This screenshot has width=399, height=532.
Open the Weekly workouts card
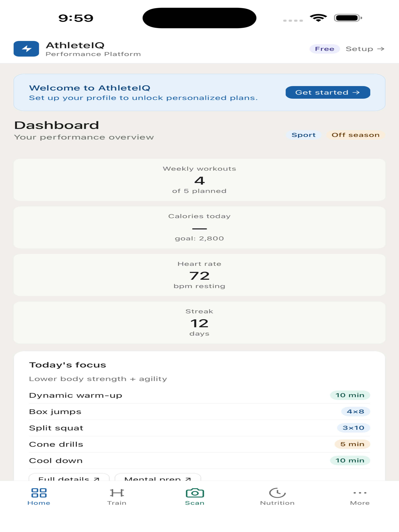[x=199, y=180]
